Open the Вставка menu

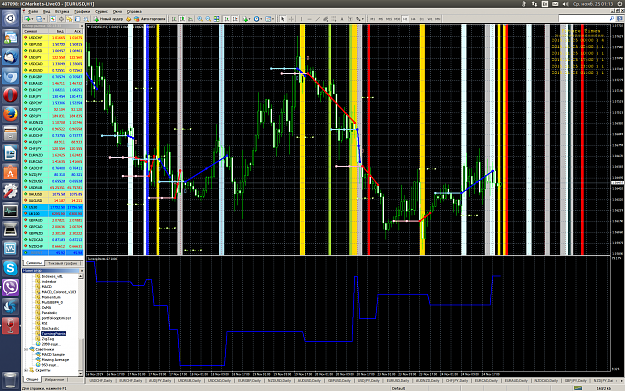(x=62, y=12)
